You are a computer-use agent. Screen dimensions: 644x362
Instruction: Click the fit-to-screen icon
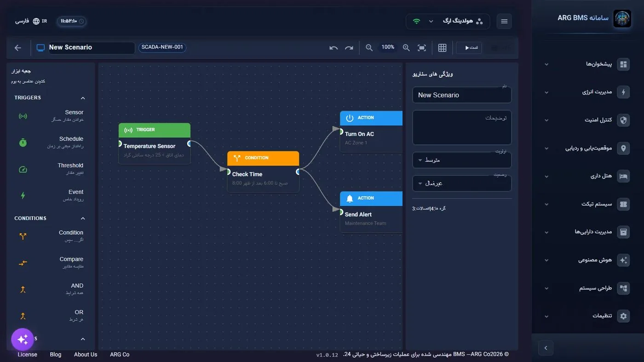click(422, 48)
